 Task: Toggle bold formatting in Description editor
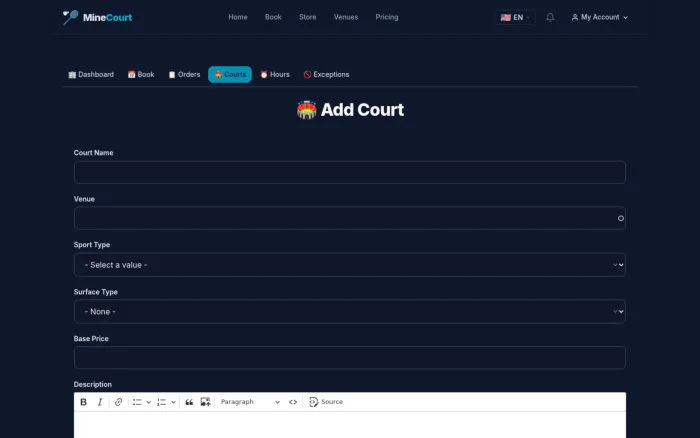tap(83, 402)
